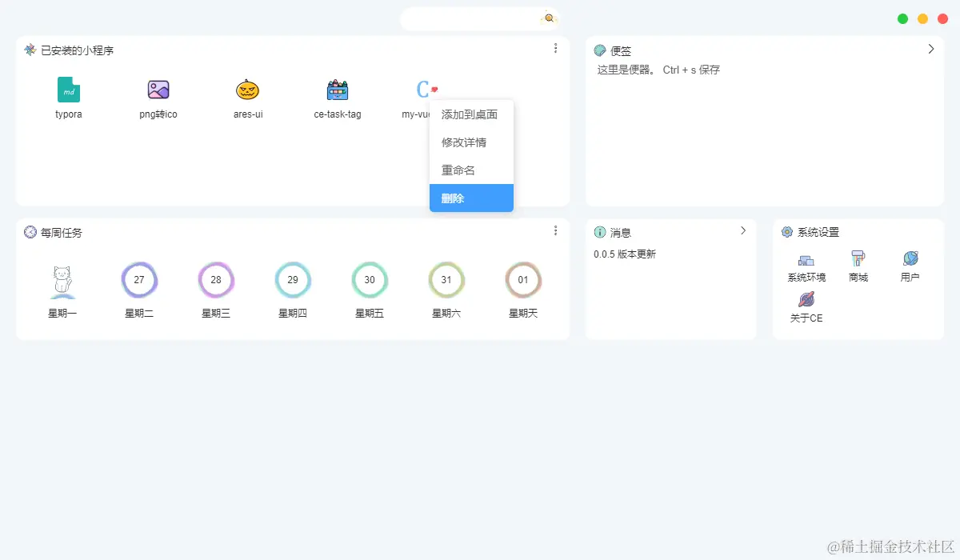Click the 0.0.5 版本更新 message

click(625, 254)
